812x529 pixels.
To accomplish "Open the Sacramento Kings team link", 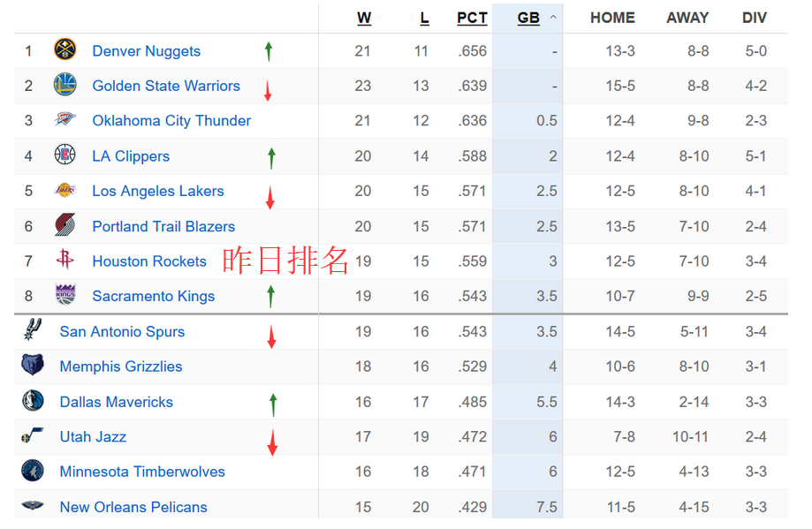I will click(153, 296).
